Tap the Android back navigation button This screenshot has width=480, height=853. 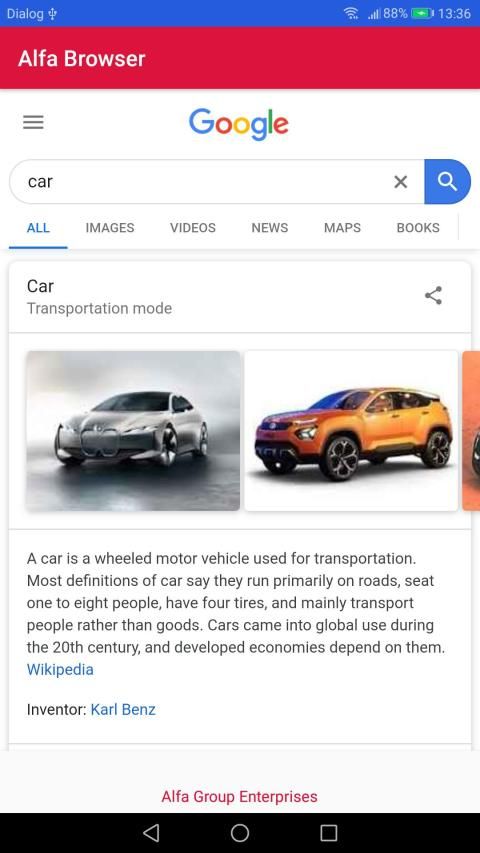click(151, 832)
